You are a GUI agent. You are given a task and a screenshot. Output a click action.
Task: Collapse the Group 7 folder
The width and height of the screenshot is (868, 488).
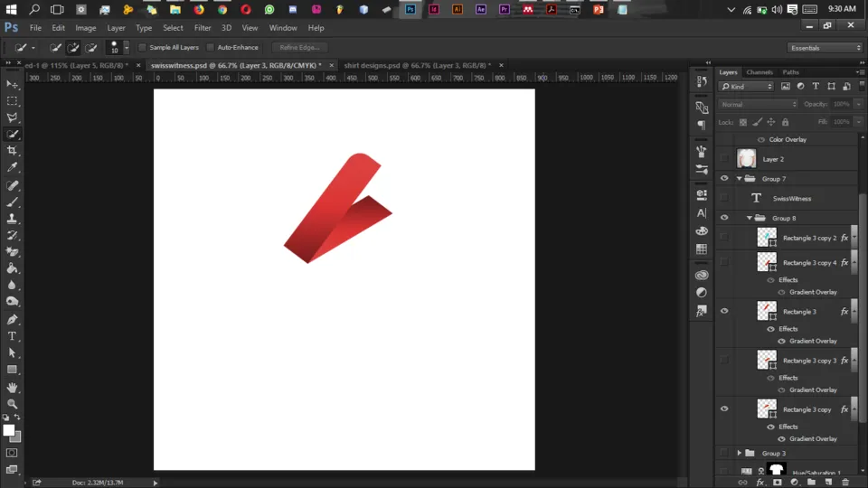[x=739, y=179]
